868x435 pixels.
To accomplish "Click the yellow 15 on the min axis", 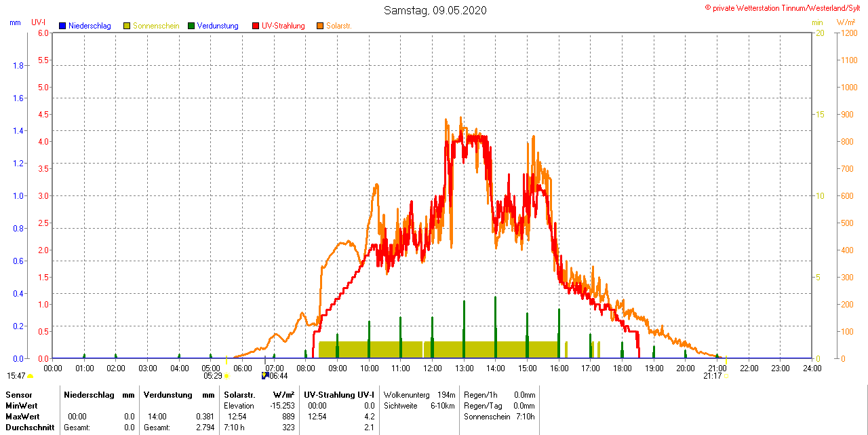I will pyautogui.click(x=820, y=114).
